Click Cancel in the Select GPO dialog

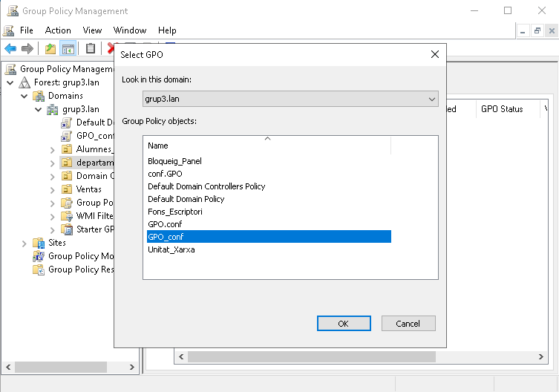click(x=408, y=324)
